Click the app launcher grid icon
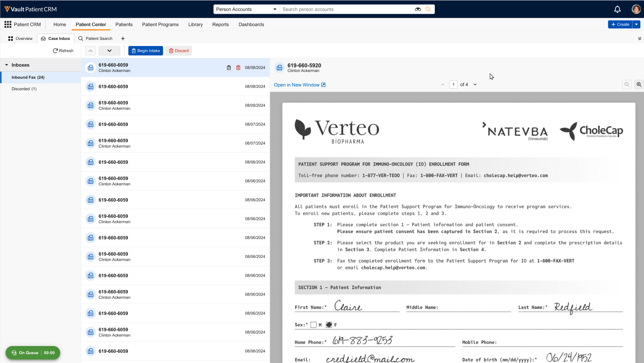 pos(8,24)
